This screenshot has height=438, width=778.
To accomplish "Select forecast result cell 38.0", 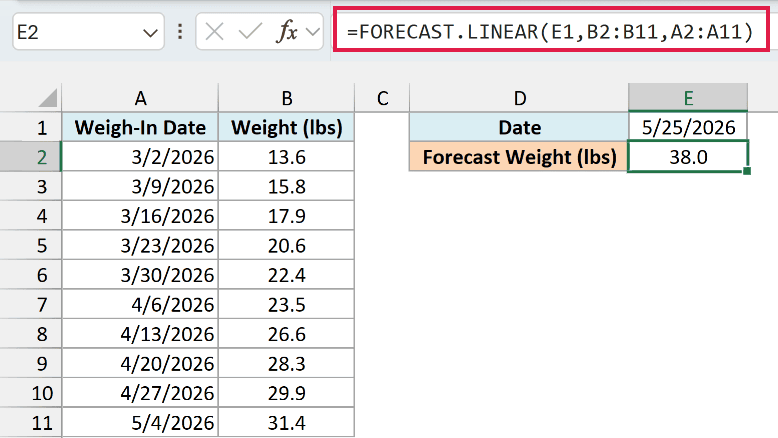I will click(x=688, y=157).
